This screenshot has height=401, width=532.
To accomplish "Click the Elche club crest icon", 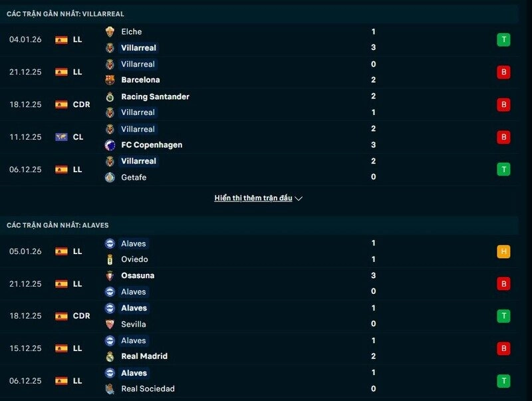I will coord(110,31).
